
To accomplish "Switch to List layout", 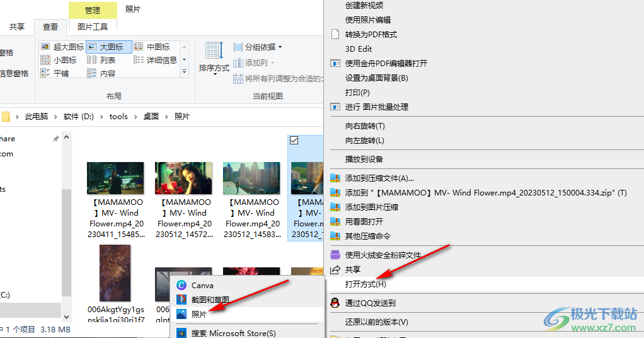I will point(102,60).
